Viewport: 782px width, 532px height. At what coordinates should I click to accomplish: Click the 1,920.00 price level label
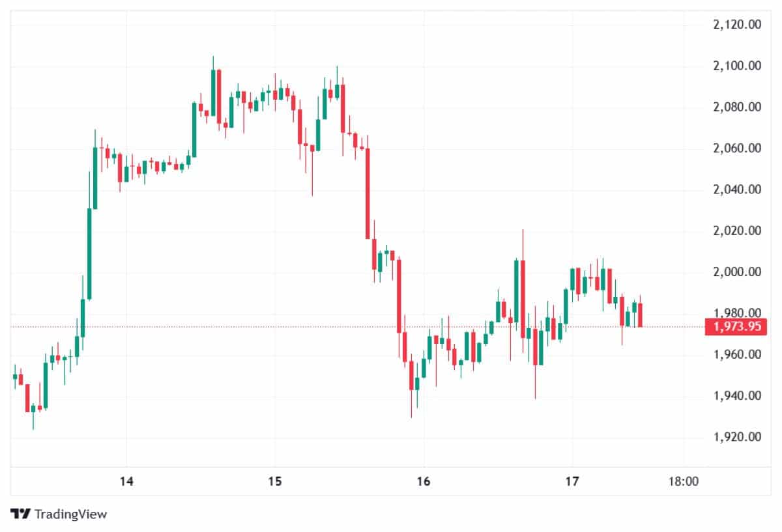(738, 437)
